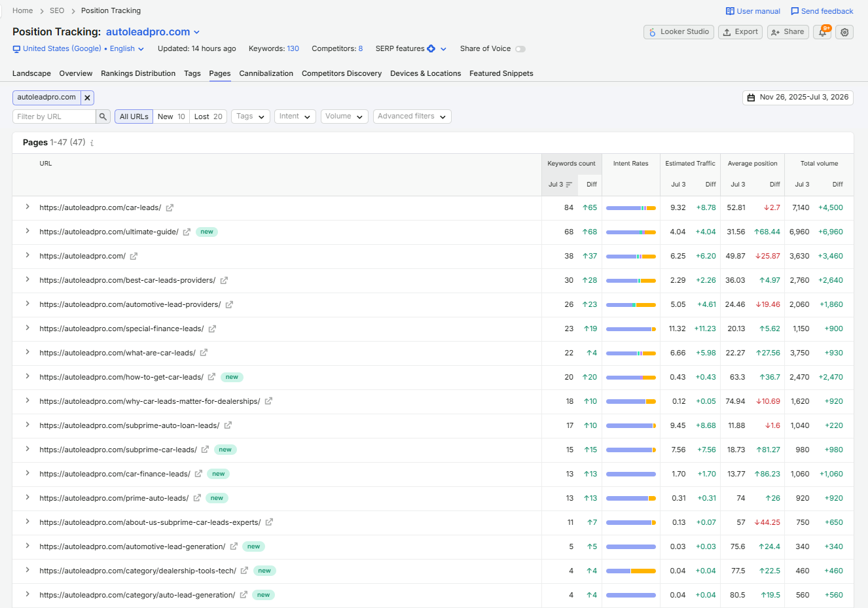Open why-car-leads-matter external link icon
The width and height of the screenshot is (868, 608).
268,401
